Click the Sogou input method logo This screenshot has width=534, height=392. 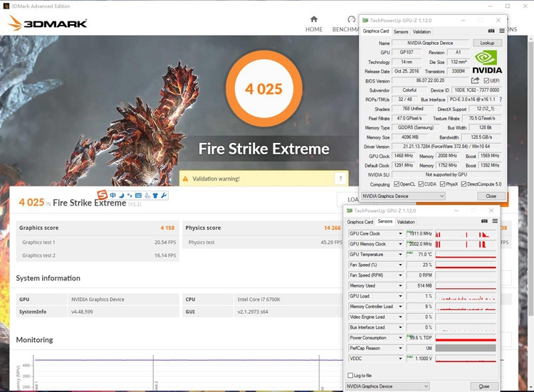point(102,195)
